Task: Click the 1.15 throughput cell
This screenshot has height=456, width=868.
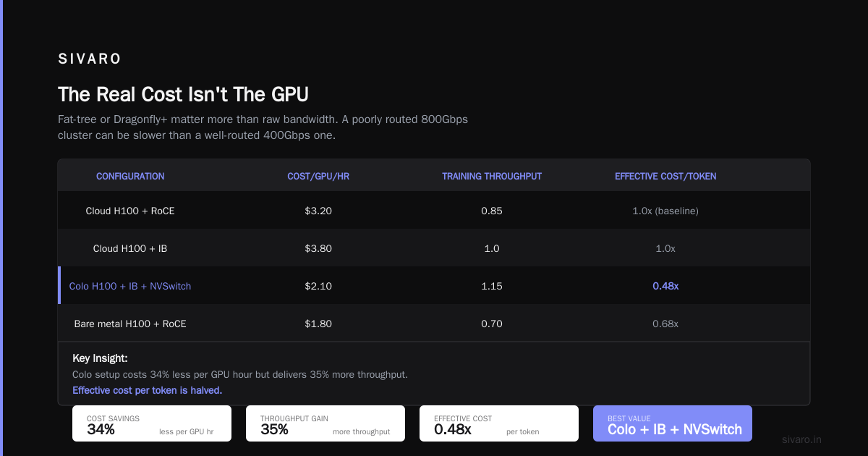Action: point(492,287)
